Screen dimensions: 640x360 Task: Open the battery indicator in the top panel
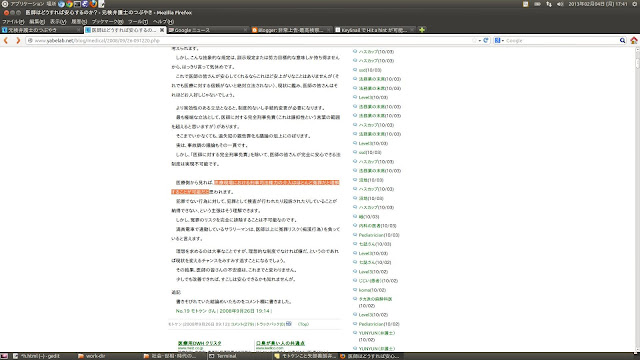pos(537,4)
